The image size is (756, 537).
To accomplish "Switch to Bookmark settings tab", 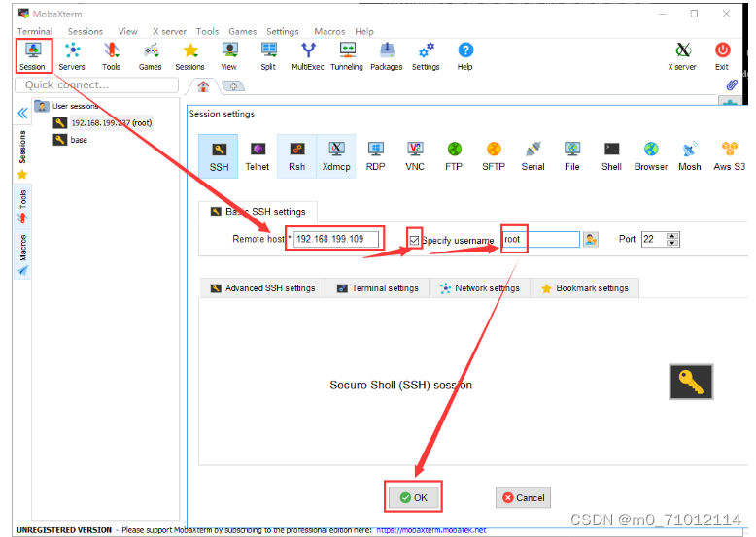I will point(585,288).
